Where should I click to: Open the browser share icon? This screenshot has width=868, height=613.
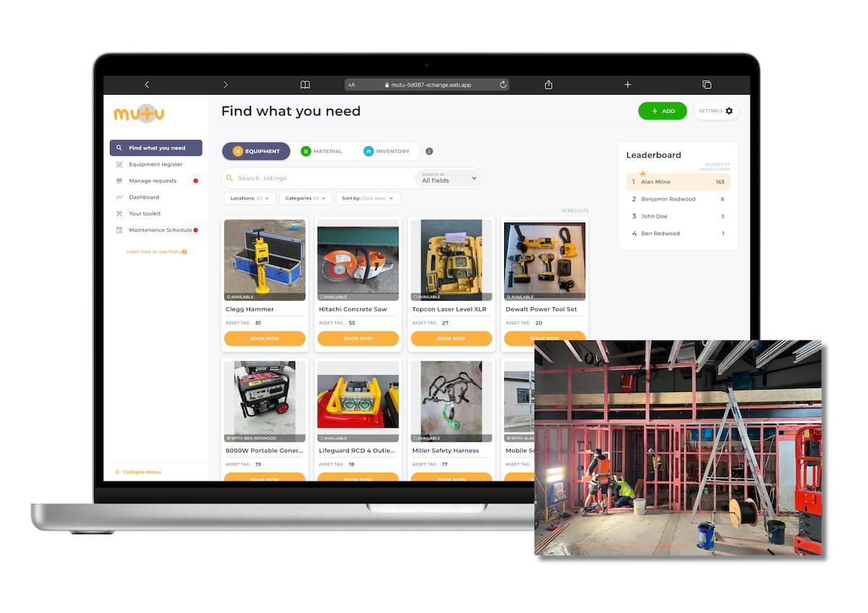[548, 85]
